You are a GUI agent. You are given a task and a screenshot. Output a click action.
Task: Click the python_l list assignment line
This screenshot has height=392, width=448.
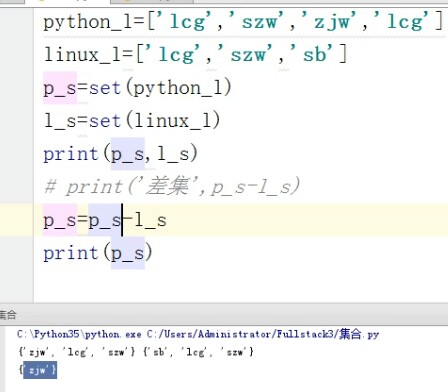(x=243, y=22)
